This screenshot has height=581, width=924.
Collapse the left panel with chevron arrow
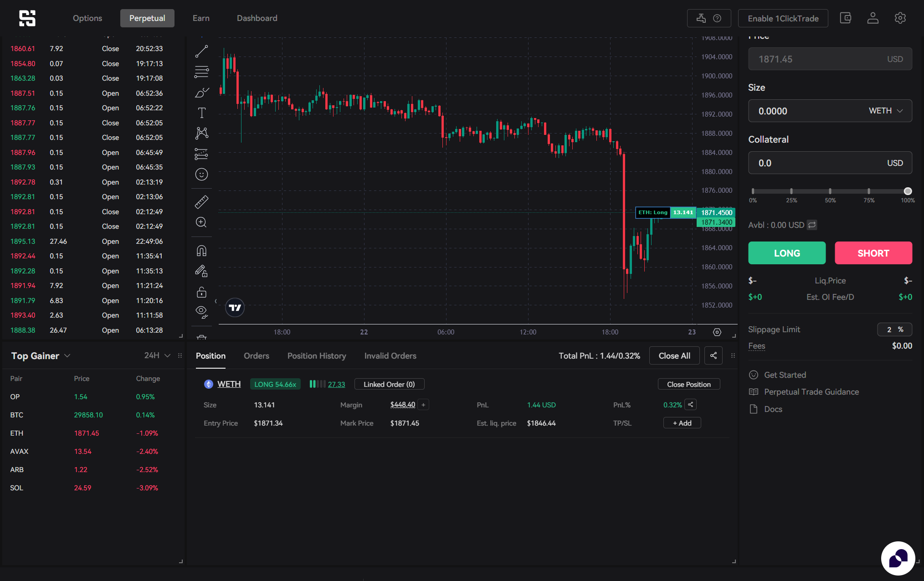pyautogui.click(x=216, y=301)
